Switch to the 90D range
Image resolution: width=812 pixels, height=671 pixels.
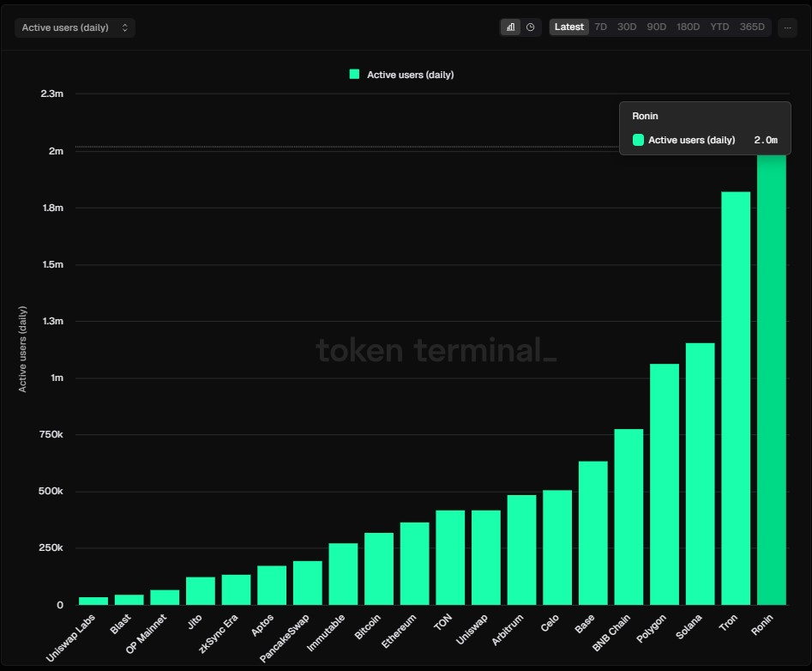(x=657, y=27)
